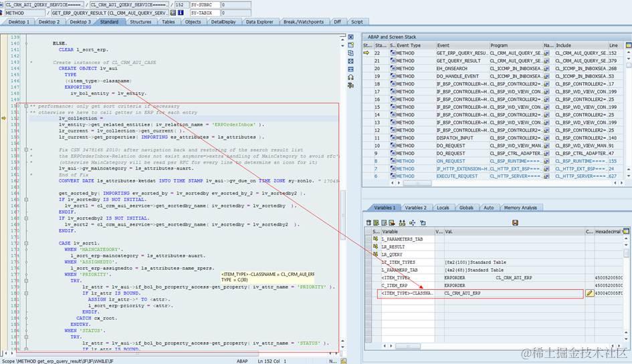Click the fourth Variables toolbar export icon

pos(392,222)
